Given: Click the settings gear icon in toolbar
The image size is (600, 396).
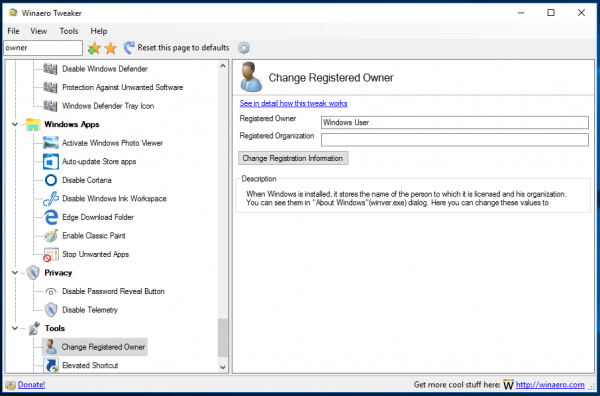Looking at the screenshot, I should 244,48.
